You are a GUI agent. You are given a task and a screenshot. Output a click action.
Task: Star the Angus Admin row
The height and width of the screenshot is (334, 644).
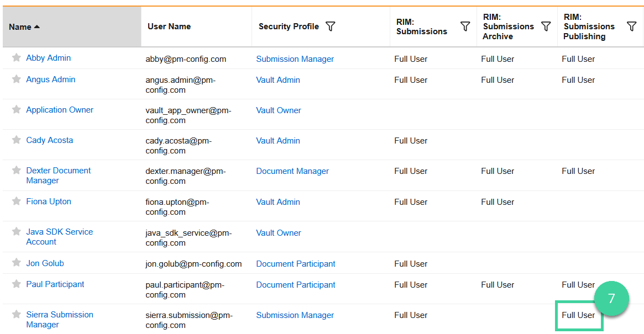tap(17, 79)
